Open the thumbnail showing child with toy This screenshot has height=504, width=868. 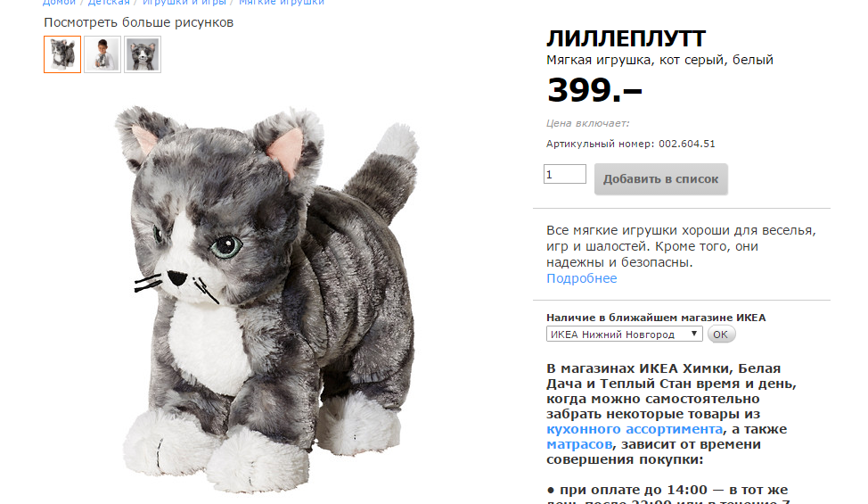102,54
